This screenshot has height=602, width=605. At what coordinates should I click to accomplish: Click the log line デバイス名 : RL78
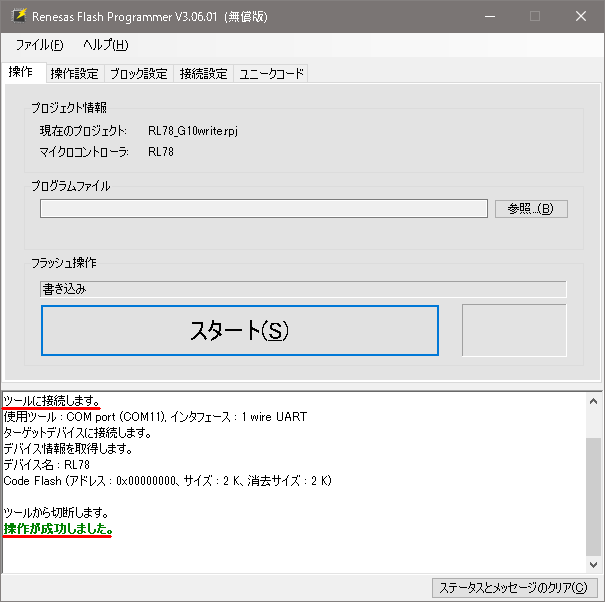[46, 465]
